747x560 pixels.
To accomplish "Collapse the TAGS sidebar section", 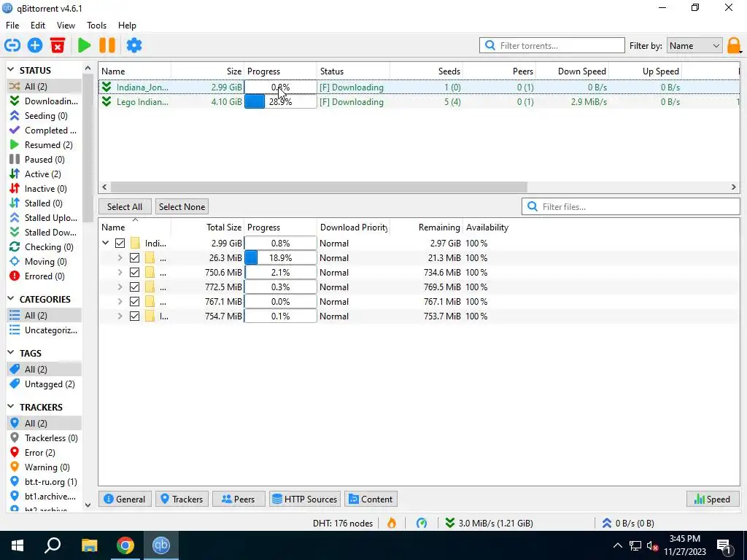I will click(x=11, y=353).
